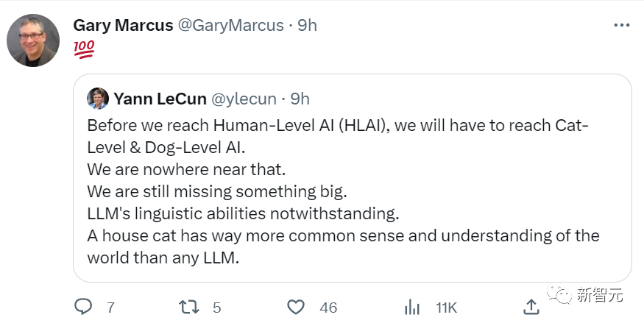Click the quoted tweet's 9h timestamp

(300, 99)
